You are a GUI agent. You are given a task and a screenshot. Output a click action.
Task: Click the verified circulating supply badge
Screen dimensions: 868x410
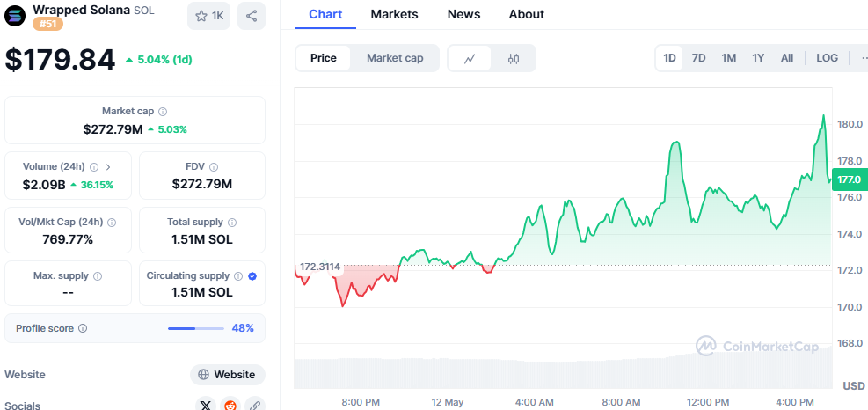pyautogui.click(x=252, y=276)
